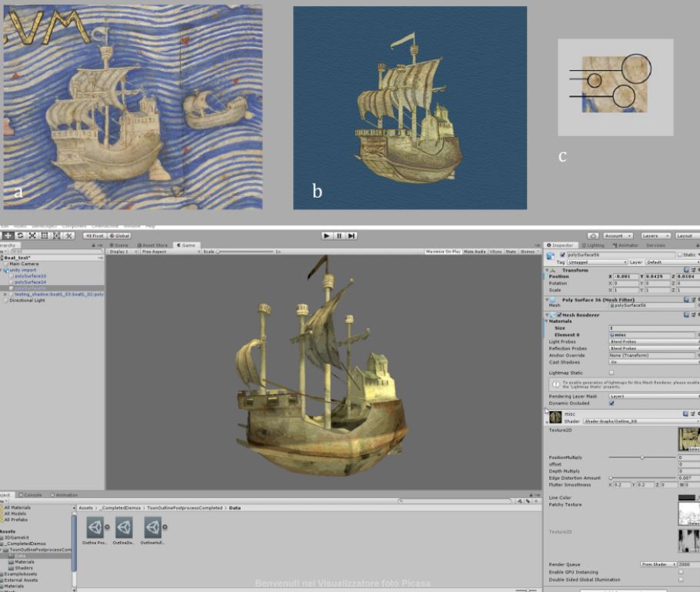Toggle the Stats button
The height and width of the screenshot is (592, 700).
511,251
